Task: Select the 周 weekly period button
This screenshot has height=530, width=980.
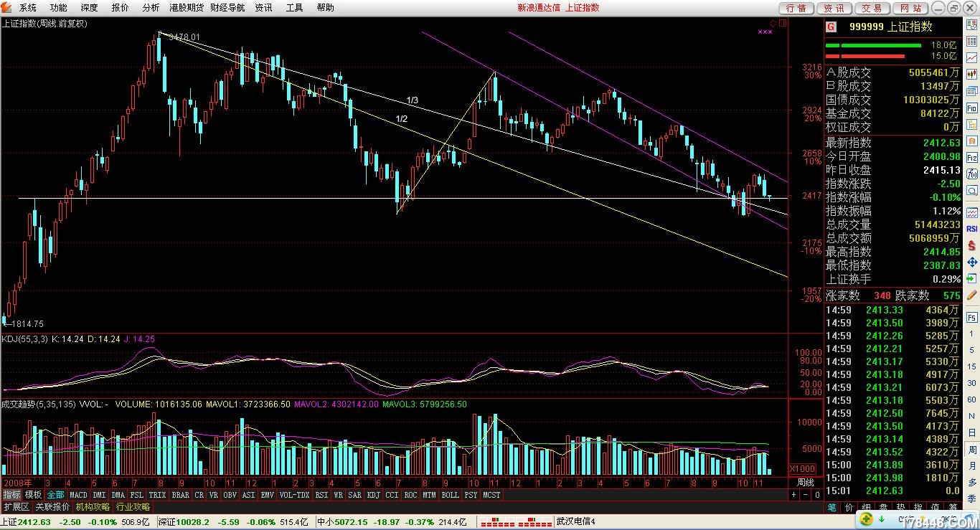Action: coord(971,449)
